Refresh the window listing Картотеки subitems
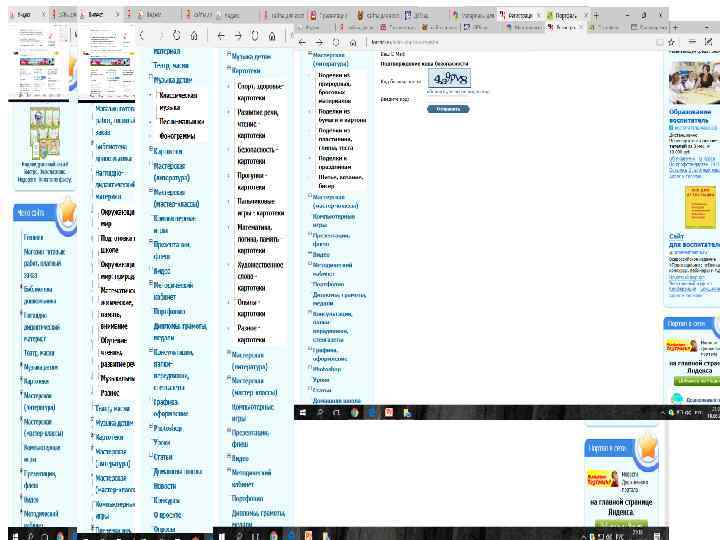 255,35
